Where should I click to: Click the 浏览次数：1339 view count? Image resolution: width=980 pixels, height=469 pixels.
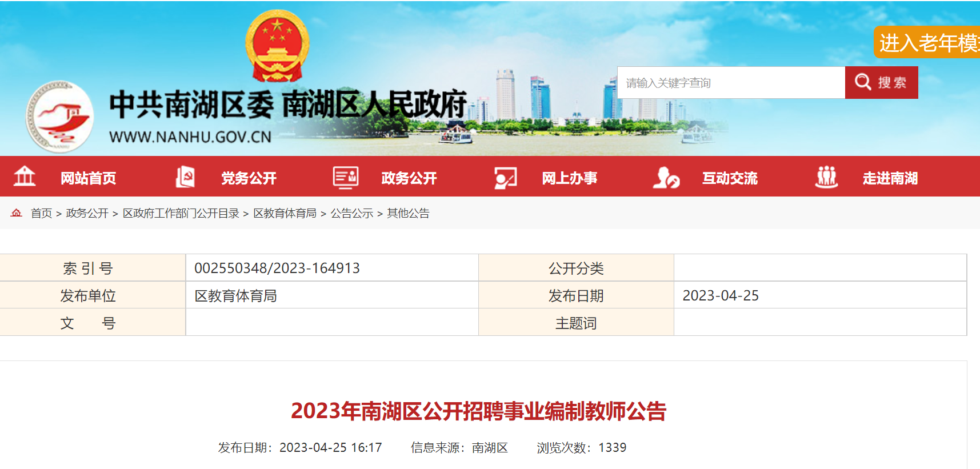(582, 447)
